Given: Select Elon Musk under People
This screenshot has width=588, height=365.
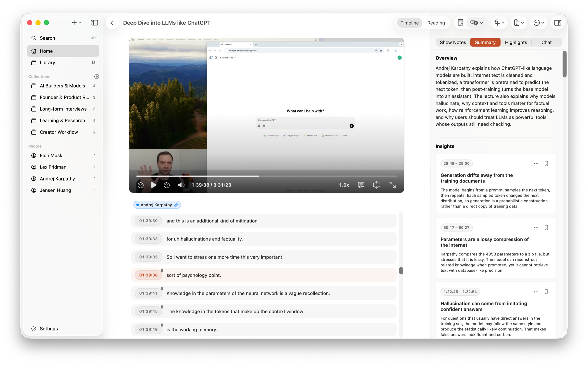Looking at the screenshot, I should click(63, 155).
